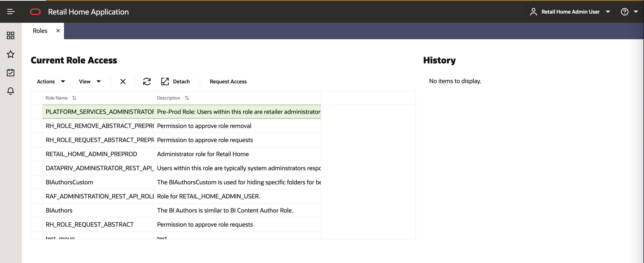
Task: Click 'The BI Authors is similar' description
Action: (x=225, y=210)
